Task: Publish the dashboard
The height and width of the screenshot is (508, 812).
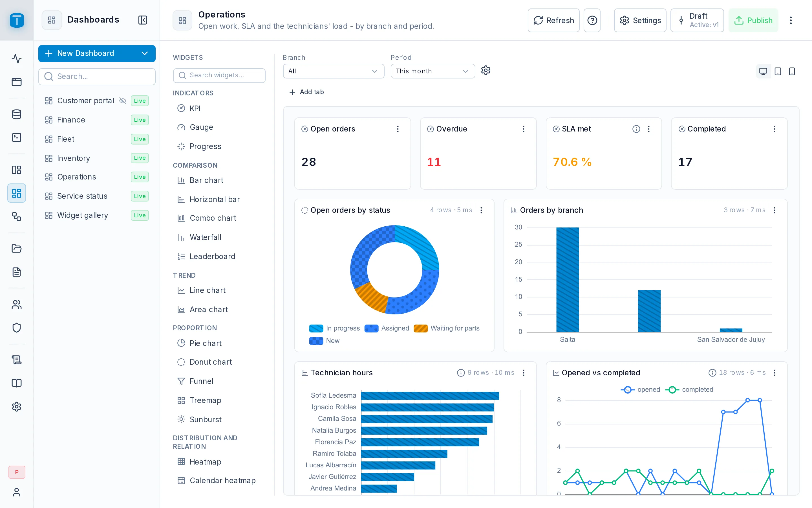Action: tap(753, 21)
